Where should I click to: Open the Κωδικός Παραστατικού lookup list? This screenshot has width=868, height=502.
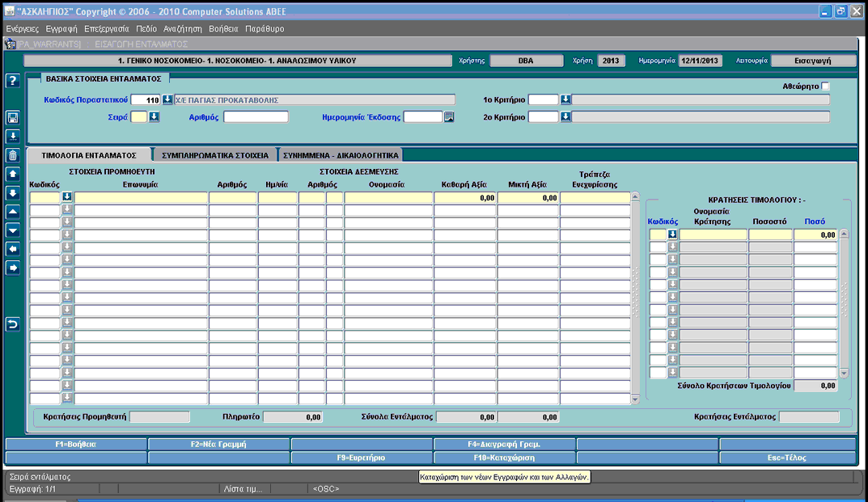pyautogui.click(x=167, y=99)
